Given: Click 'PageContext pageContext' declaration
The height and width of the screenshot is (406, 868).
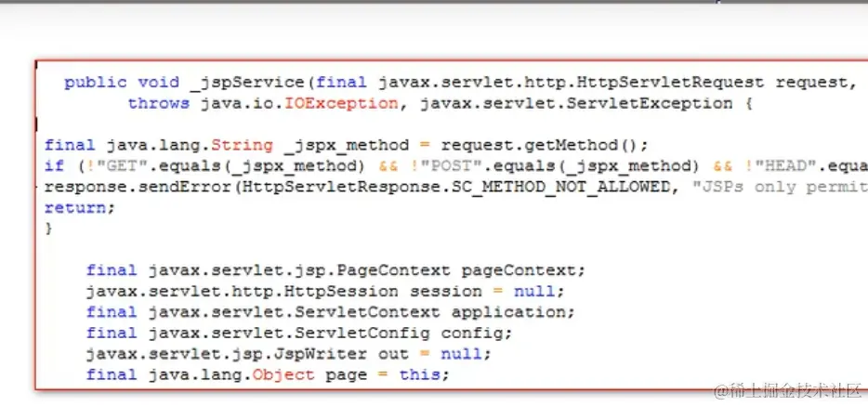Looking at the screenshot, I should pyautogui.click(x=461, y=270).
